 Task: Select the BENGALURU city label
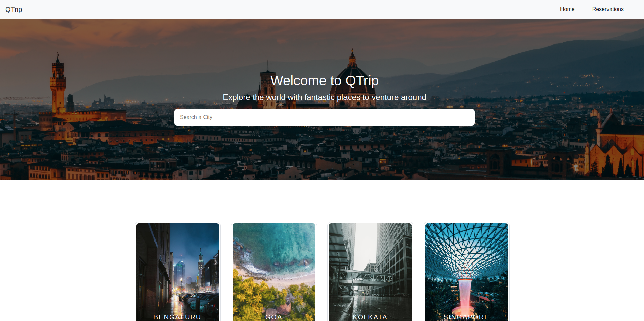click(x=177, y=317)
